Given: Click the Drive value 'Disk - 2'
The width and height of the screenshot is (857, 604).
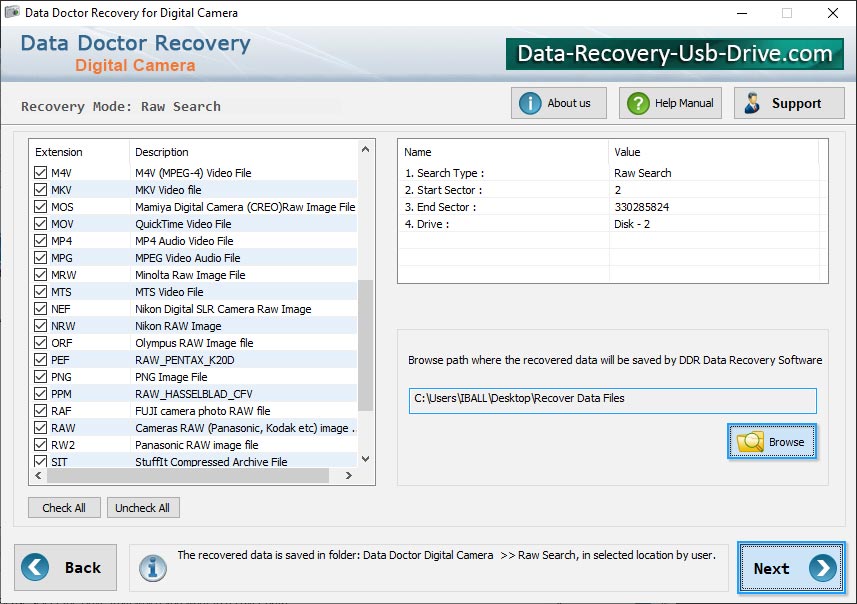Looking at the screenshot, I should pyautogui.click(x=632, y=224).
